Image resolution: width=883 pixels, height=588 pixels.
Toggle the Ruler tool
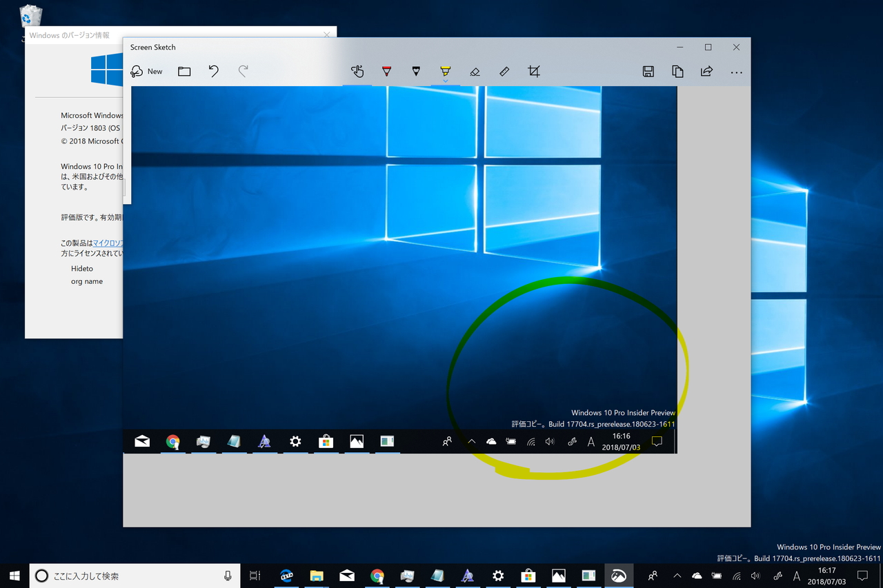click(x=504, y=71)
